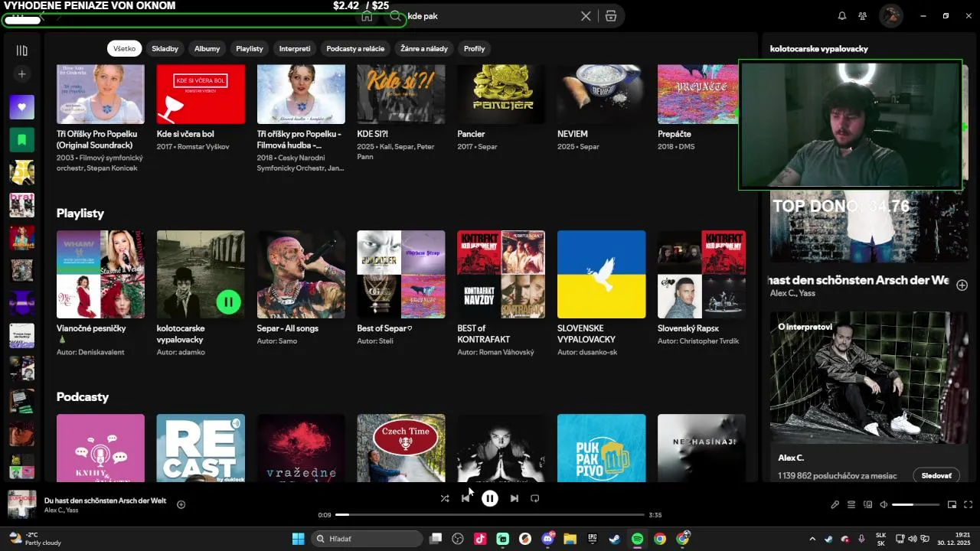Pause playback with the main player button

[490, 498]
